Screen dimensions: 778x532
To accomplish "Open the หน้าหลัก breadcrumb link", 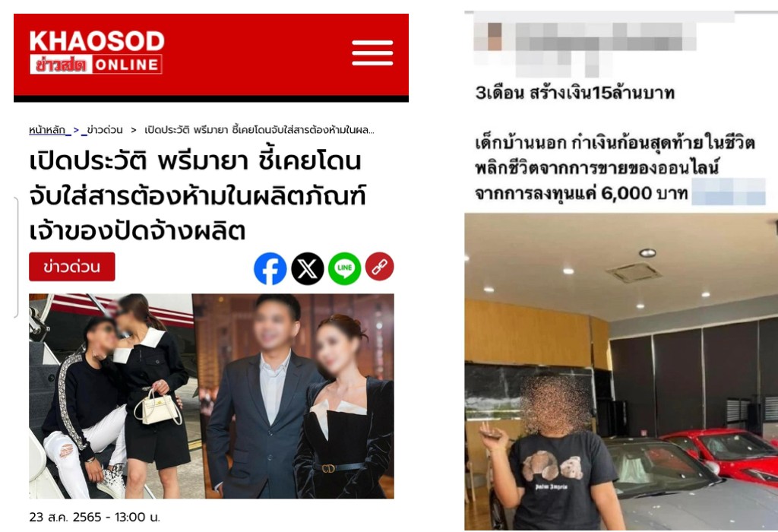I will tap(47, 130).
